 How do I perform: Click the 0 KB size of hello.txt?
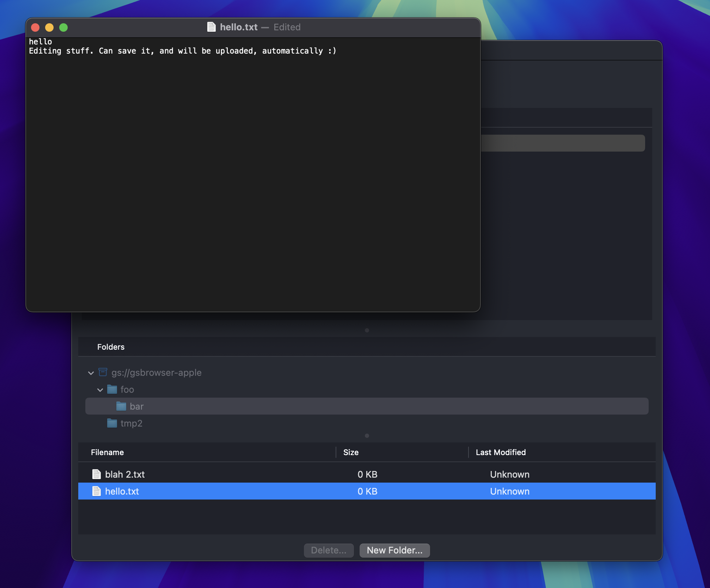click(367, 491)
